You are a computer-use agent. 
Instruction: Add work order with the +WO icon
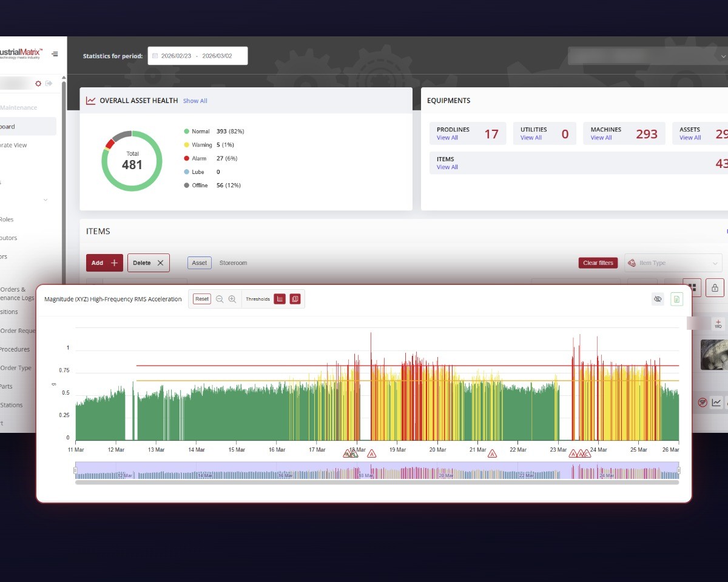click(x=718, y=324)
